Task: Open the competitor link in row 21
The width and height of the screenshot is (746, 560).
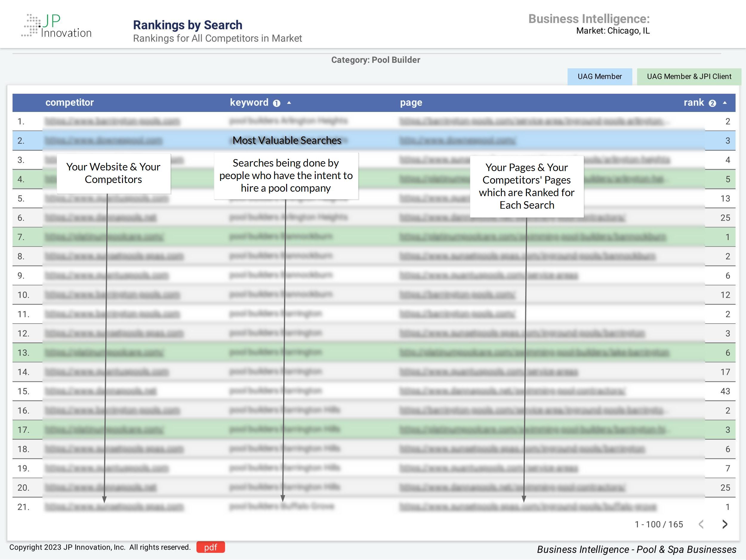Action: pos(114,507)
